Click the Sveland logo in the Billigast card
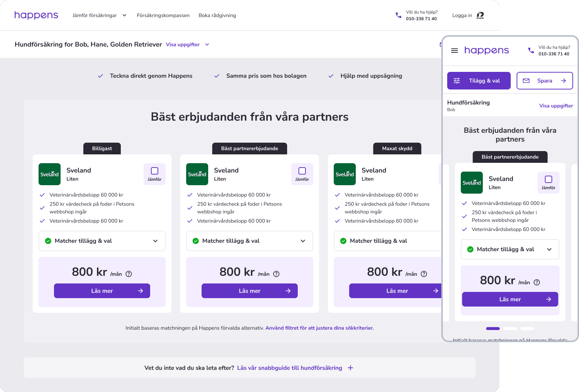The image size is (579, 392). (50, 174)
